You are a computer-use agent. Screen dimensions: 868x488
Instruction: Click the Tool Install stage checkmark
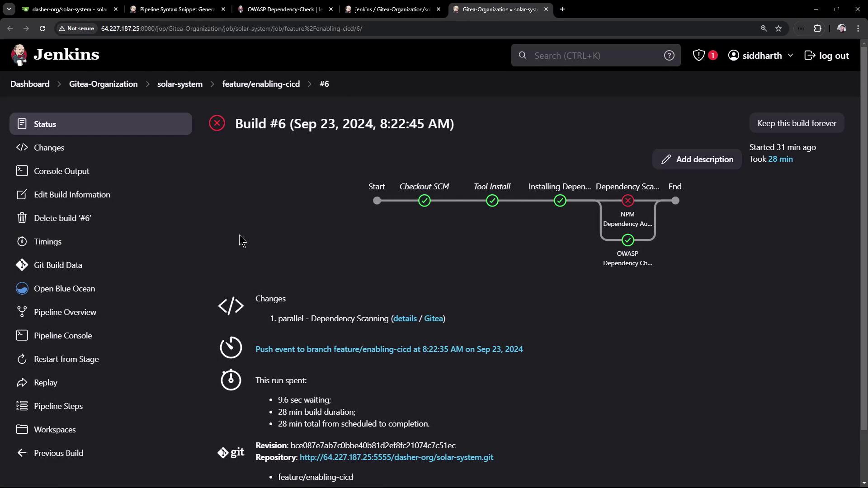coord(492,201)
